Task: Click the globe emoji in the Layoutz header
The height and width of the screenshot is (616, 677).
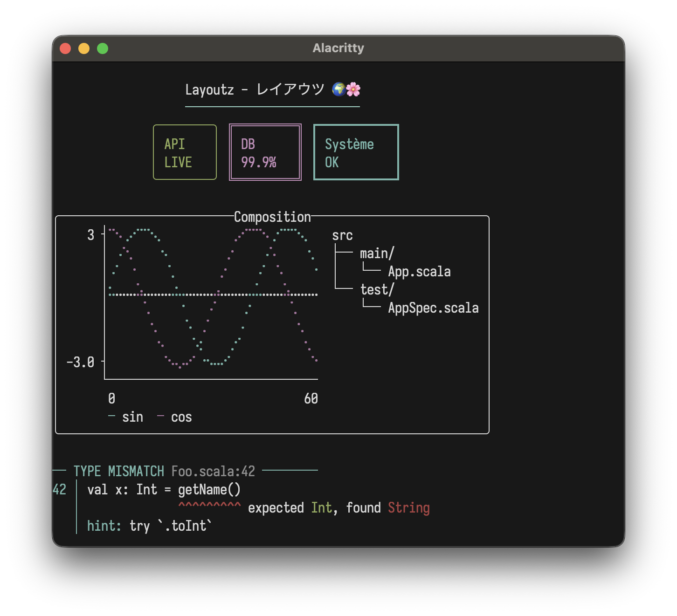Action: click(x=339, y=89)
